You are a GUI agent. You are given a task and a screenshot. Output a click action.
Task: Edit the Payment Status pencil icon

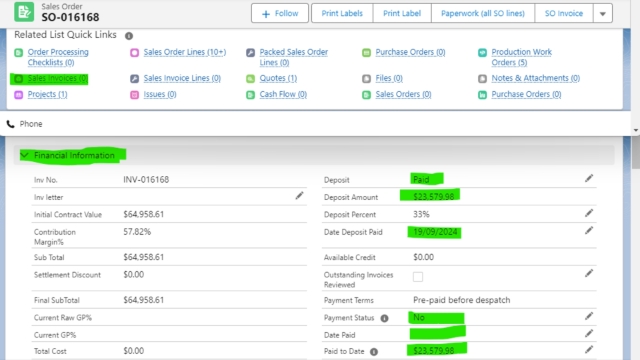(589, 316)
